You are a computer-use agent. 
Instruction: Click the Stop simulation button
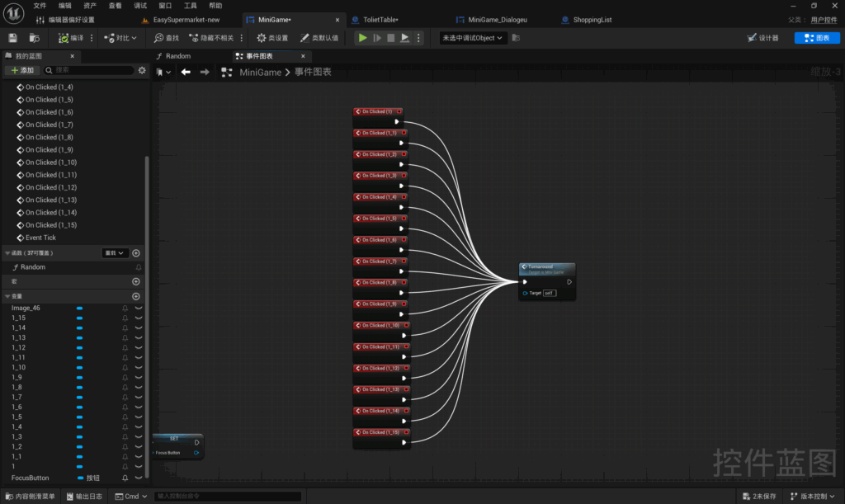(390, 38)
